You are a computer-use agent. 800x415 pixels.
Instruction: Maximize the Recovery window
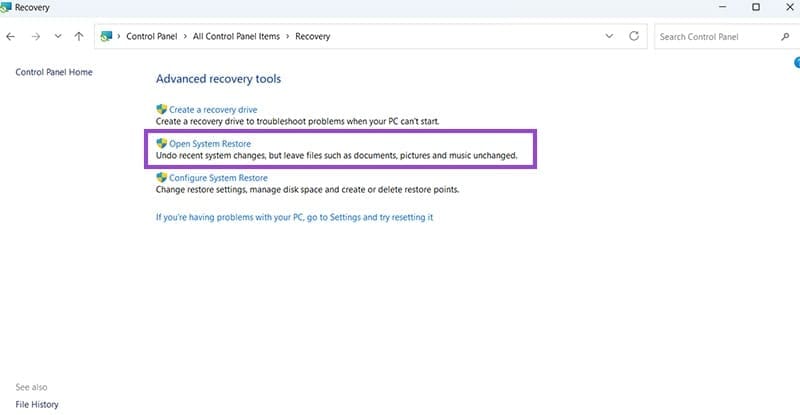click(756, 7)
